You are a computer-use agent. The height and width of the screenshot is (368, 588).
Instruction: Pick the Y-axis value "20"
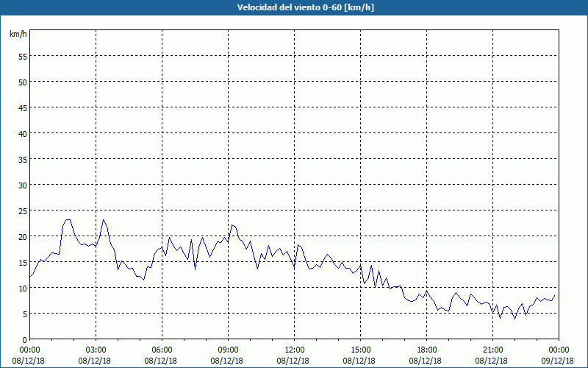point(23,236)
